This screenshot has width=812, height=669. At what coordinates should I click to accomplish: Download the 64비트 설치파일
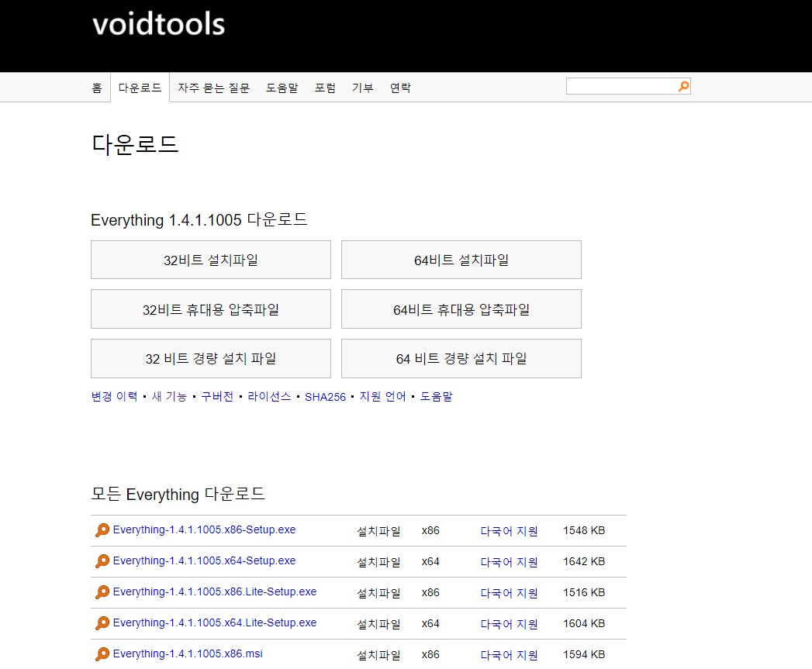461,260
